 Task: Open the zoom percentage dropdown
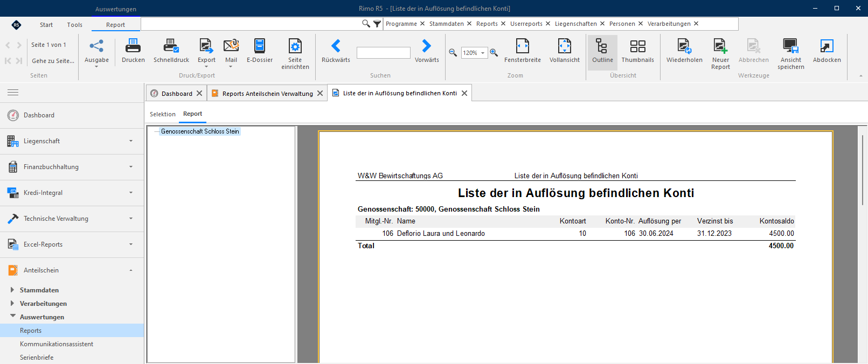[x=483, y=53]
